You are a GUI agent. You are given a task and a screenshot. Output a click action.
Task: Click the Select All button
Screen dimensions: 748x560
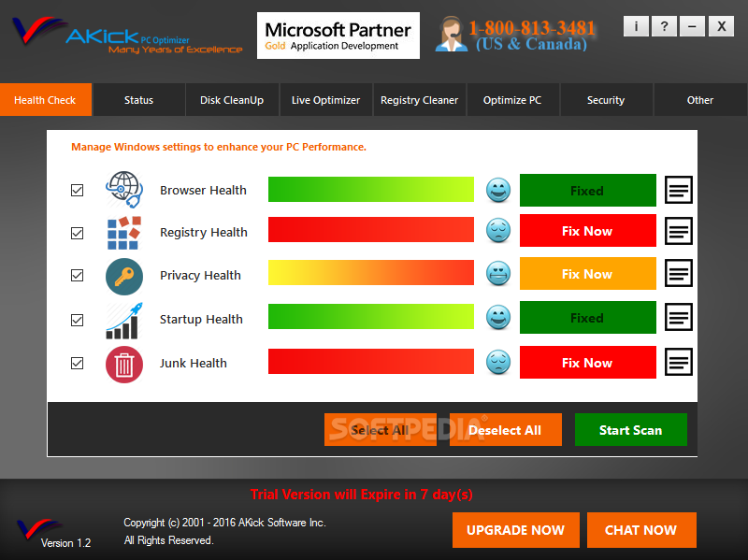[x=381, y=430]
